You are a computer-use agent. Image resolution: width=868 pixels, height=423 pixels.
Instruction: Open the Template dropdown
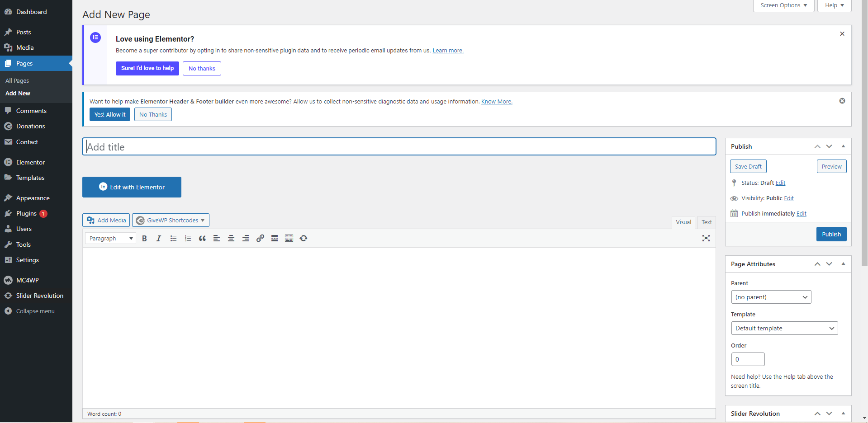point(784,328)
